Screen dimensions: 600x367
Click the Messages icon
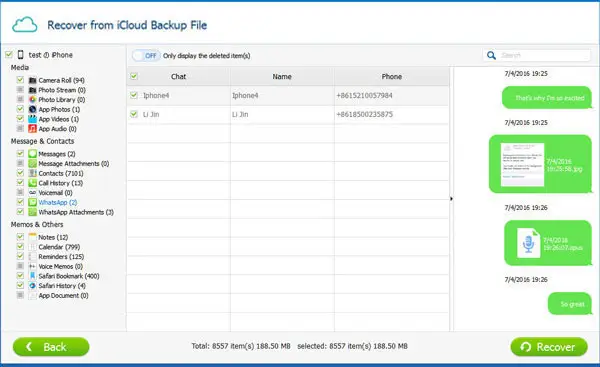(x=33, y=154)
